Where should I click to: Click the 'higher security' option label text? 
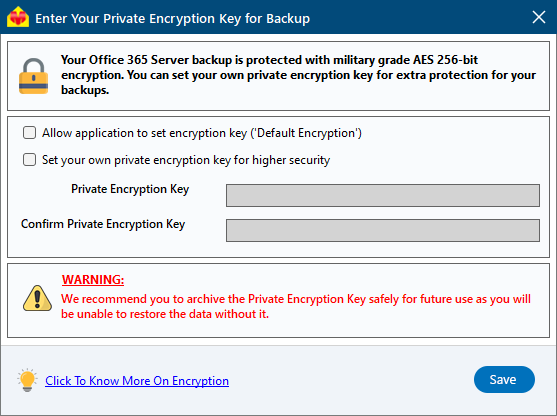(186, 160)
